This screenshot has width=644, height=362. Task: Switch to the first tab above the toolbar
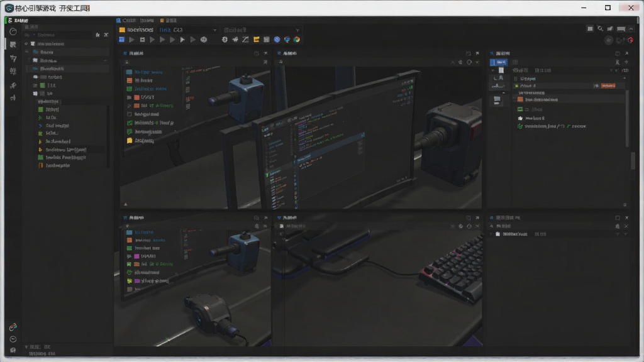click(x=126, y=20)
